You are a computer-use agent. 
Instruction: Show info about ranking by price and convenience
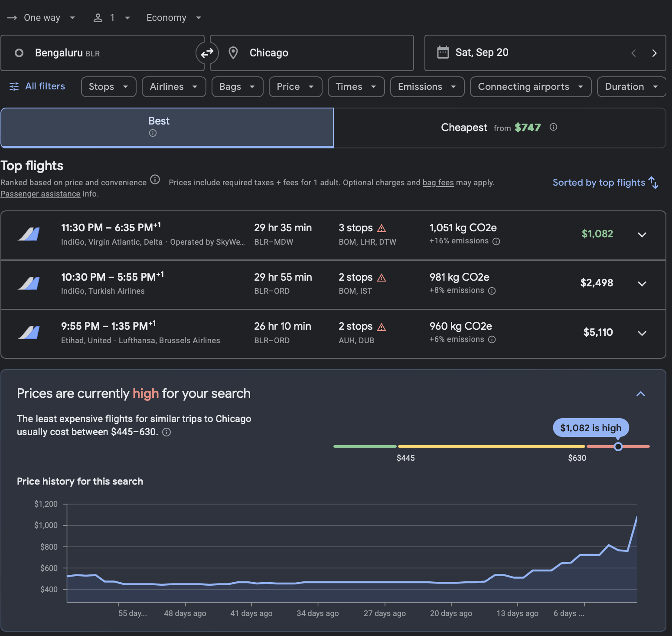click(x=155, y=179)
